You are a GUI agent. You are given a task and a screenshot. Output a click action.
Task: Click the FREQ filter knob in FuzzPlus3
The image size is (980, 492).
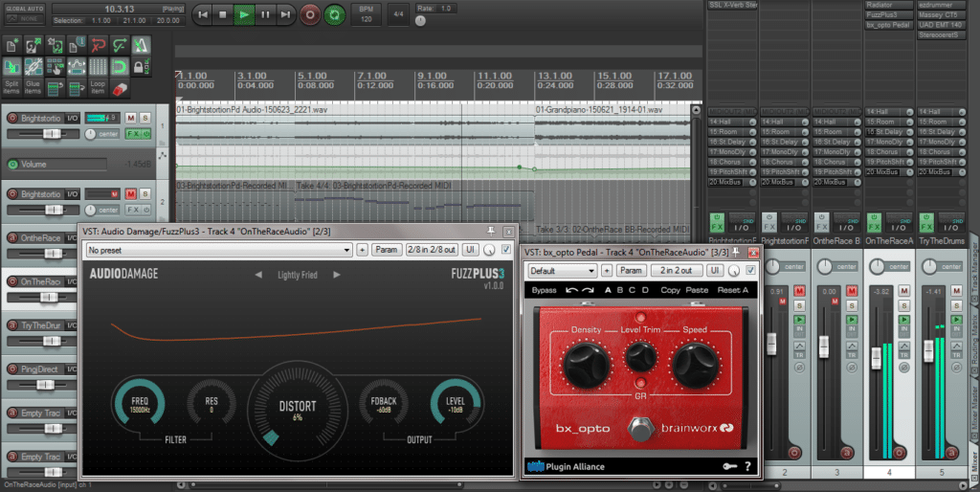[139, 404]
